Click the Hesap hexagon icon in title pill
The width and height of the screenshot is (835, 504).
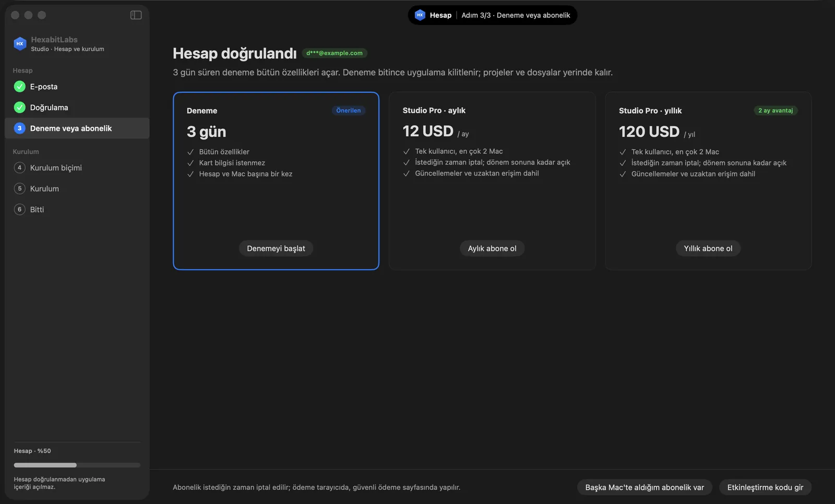coord(420,15)
